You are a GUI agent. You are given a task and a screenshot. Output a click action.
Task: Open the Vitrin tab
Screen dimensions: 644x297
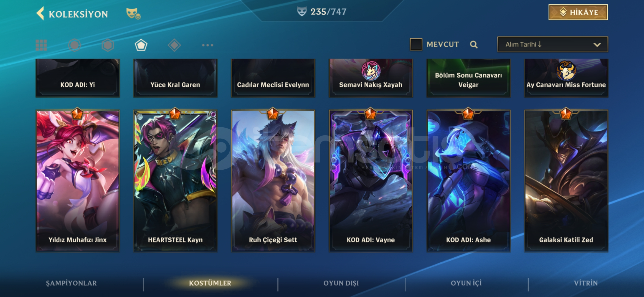pos(586,283)
